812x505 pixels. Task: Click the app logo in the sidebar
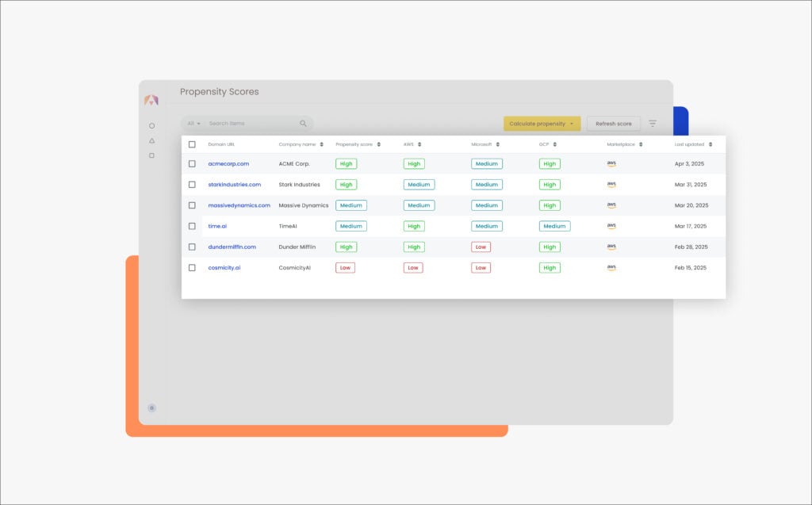(151, 100)
